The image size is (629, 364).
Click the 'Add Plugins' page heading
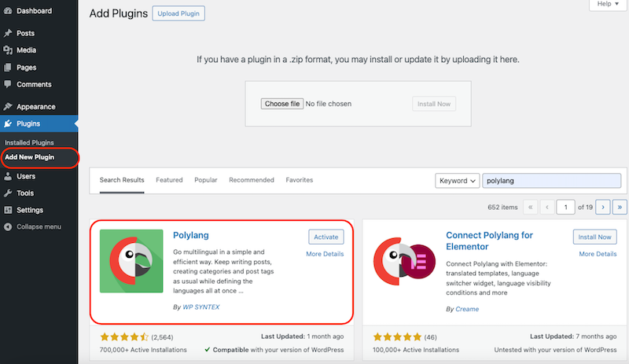119,13
